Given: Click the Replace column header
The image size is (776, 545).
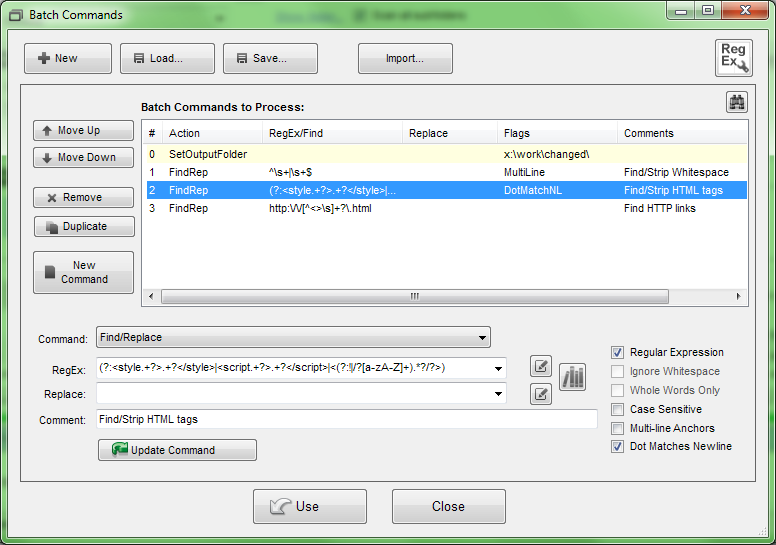Looking at the screenshot, I should click(x=450, y=133).
